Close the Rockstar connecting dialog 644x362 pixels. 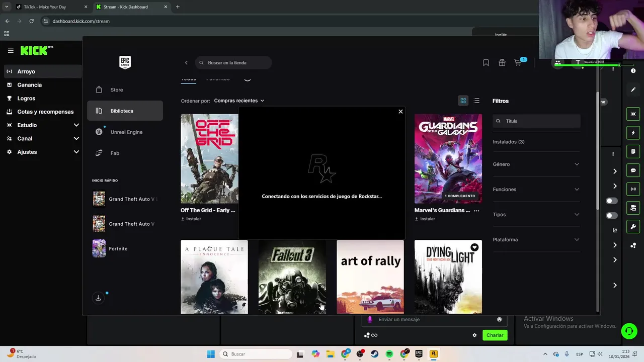[400, 112]
